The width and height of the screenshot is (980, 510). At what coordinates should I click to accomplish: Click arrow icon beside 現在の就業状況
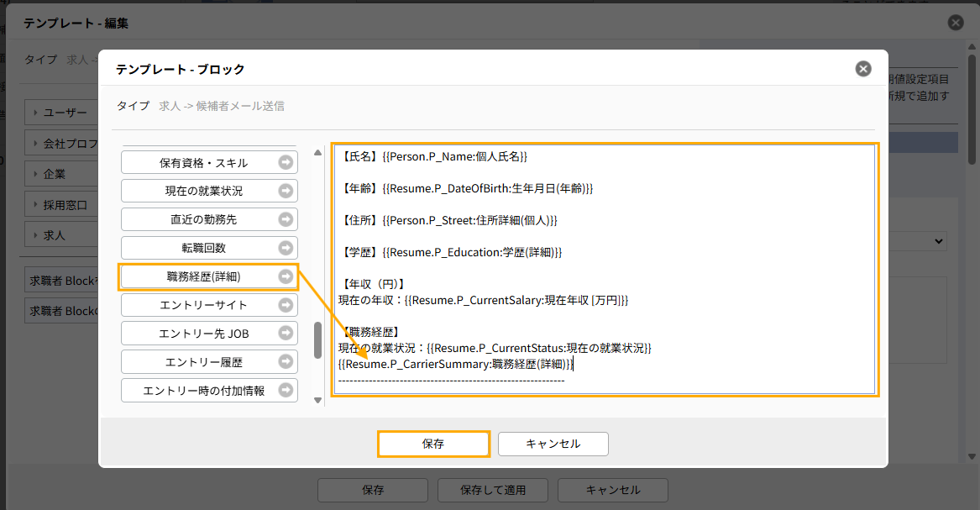tap(286, 191)
